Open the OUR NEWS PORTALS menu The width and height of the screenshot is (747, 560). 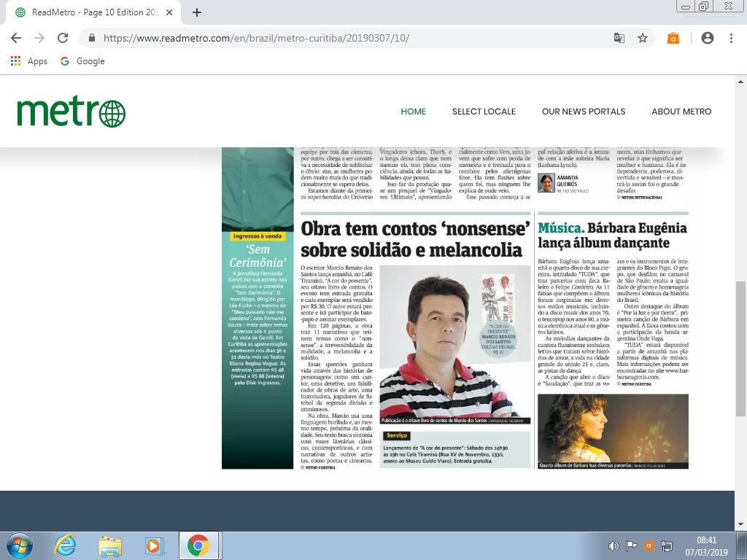583,112
